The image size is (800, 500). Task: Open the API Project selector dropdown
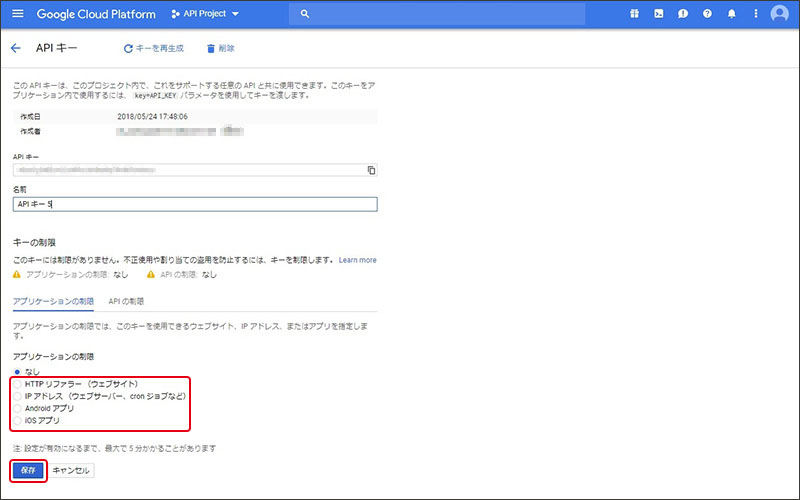click(205, 14)
